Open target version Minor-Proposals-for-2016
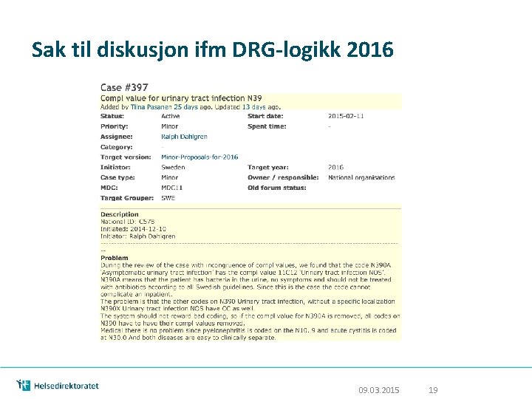 click(x=199, y=157)
